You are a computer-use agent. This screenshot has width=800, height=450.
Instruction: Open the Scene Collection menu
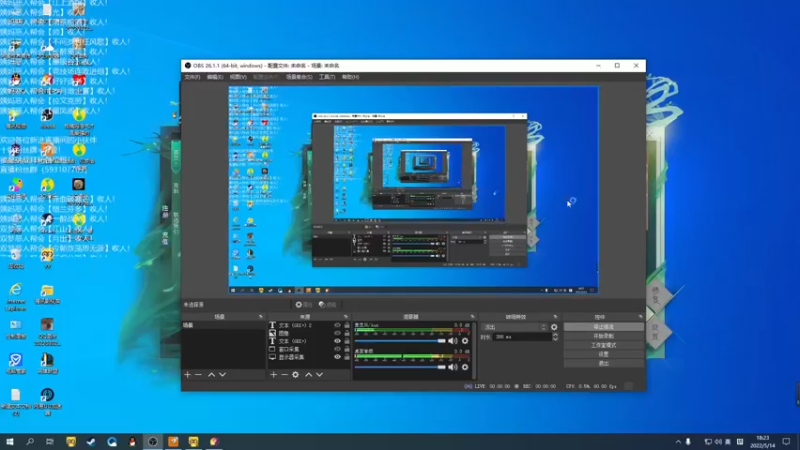(x=299, y=77)
